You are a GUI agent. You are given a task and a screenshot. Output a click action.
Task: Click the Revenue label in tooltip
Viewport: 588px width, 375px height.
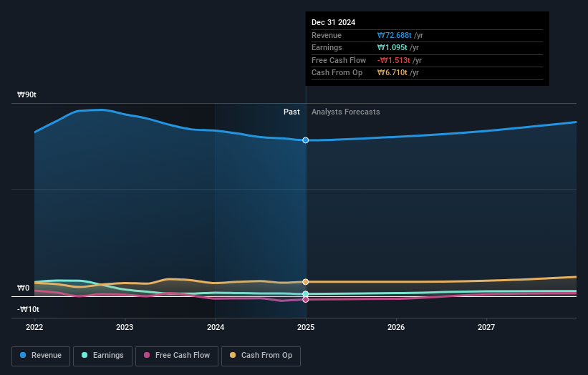pyautogui.click(x=327, y=35)
